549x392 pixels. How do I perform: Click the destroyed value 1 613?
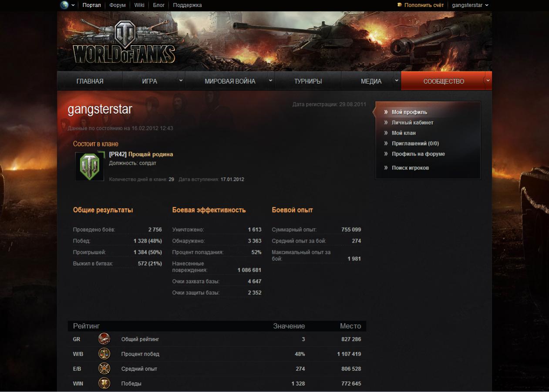[x=255, y=230]
